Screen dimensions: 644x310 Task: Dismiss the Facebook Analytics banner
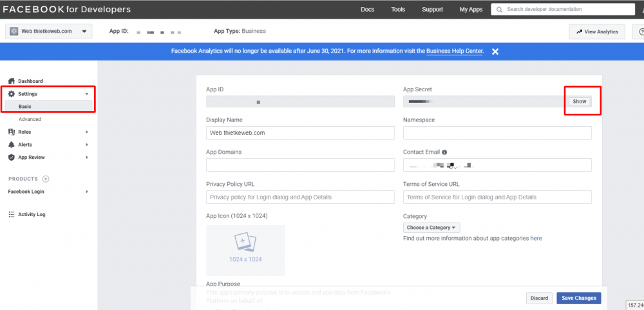click(495, 51)
